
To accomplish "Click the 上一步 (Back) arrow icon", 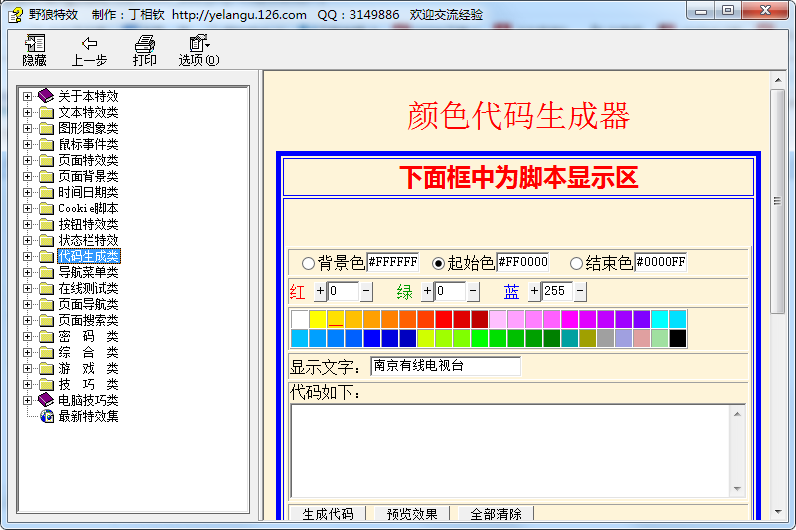I will pyautogui.click(x=89, y=44).
